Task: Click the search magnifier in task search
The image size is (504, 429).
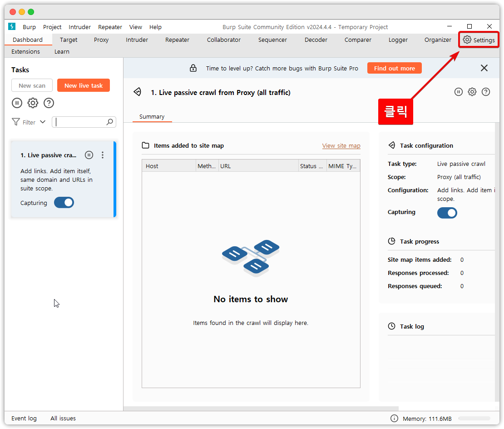Action: coord(109,122)
